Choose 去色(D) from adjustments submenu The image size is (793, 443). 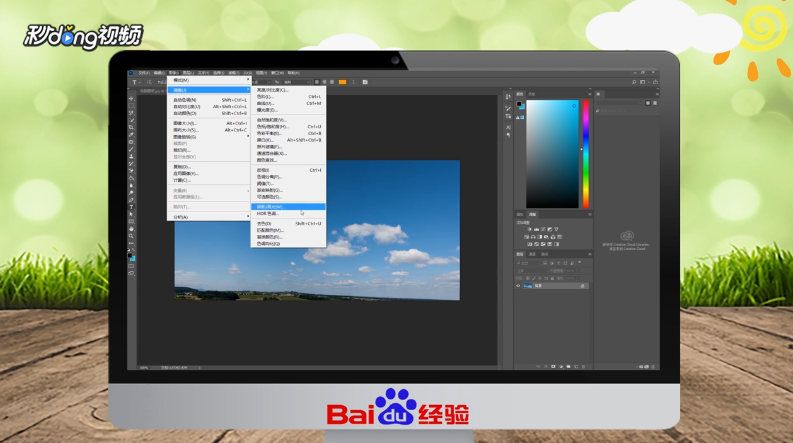point(288,224)
